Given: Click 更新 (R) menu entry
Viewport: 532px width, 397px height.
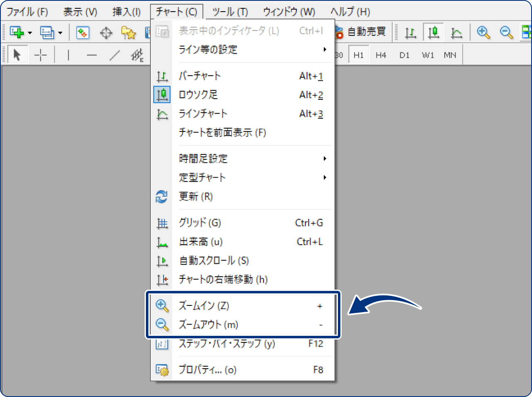Looking at the screenshot, I should pyautogui.click(x=243, y=196).
